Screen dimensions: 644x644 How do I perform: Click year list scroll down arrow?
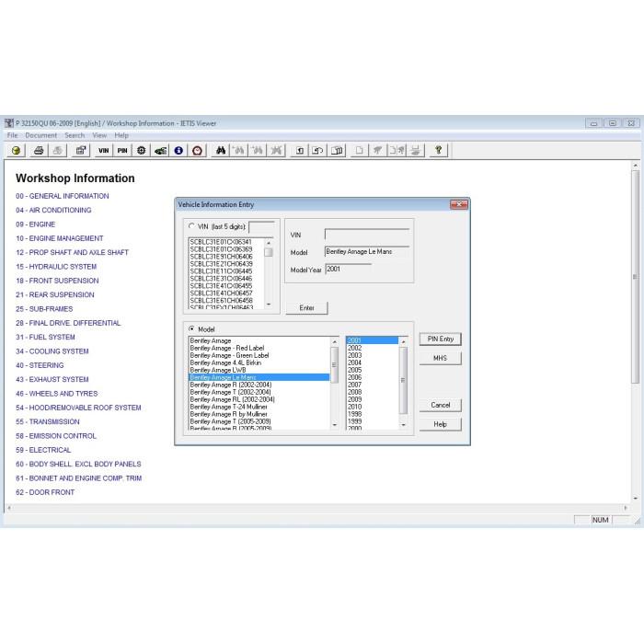(403, 425)
